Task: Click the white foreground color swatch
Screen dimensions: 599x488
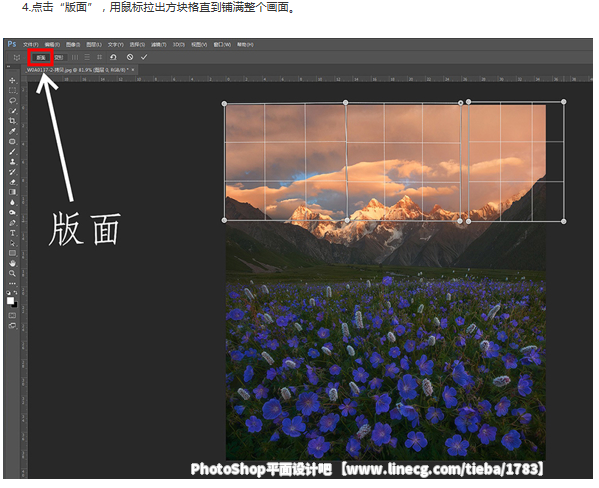Action: tap(10, 300)
